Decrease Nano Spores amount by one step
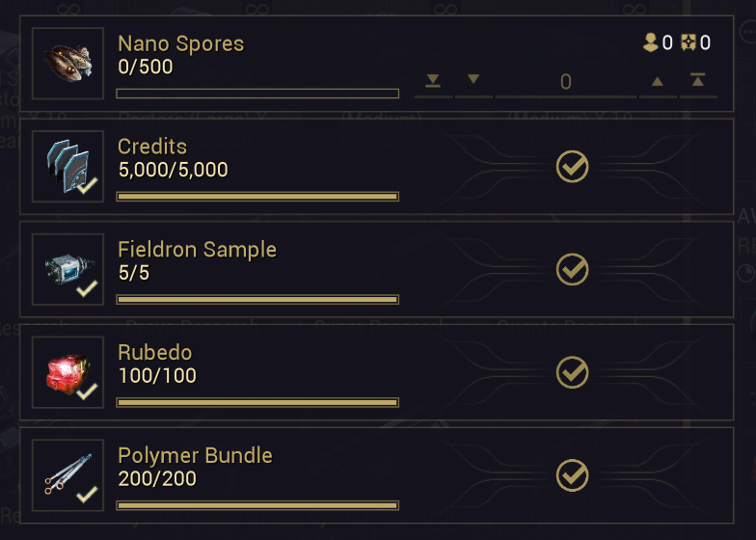This screenshot has height=540, width=756. [473, 80]
